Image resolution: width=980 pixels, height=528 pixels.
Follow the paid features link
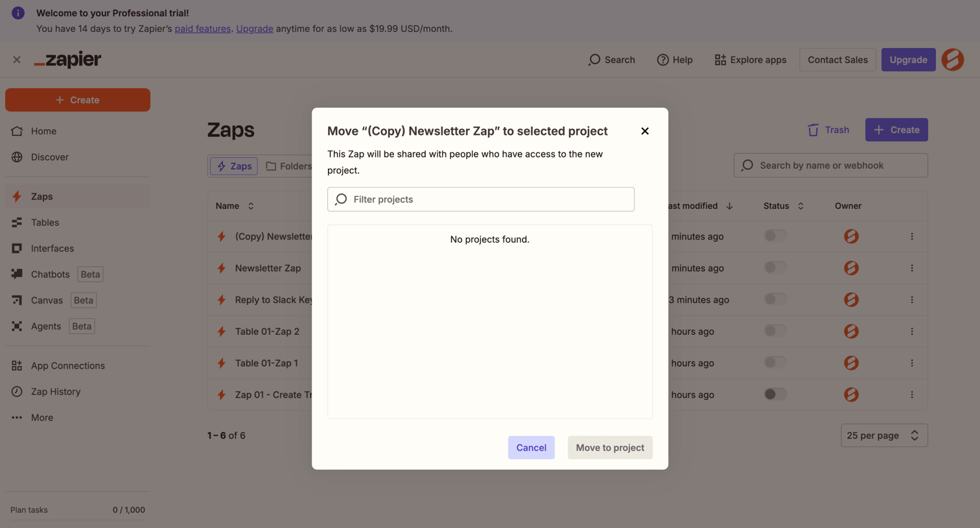coord(203,29)
